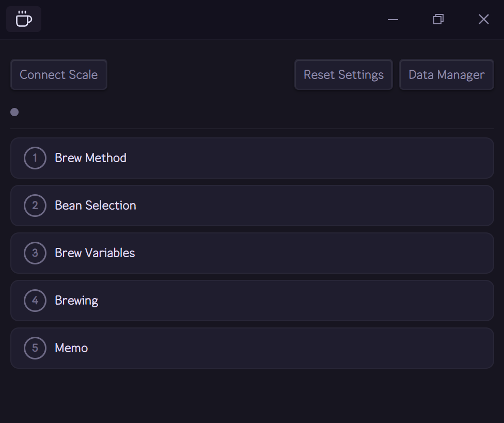
Task: Expand the Brewing section
Action: pos(252,301)
